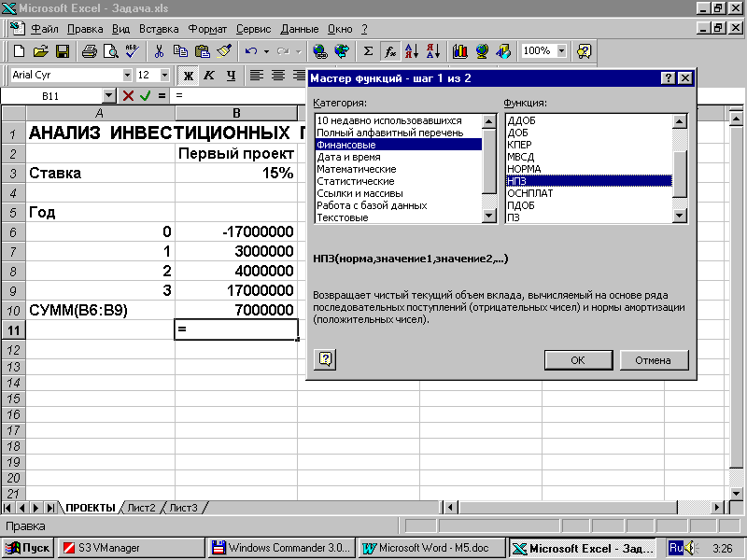
Task: Click the category list scrollbar thumb
Action: 489,161
